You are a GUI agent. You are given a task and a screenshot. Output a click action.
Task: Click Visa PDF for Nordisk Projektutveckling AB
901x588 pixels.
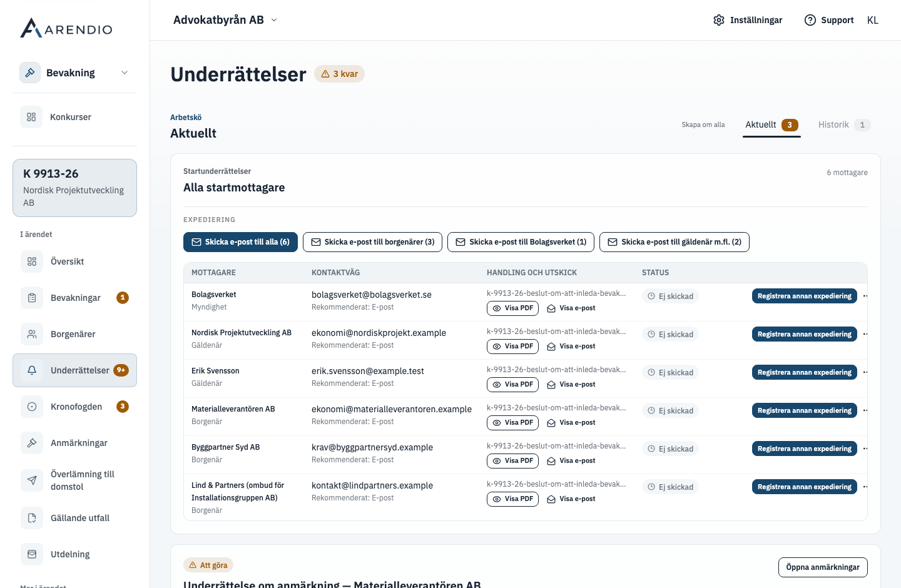coord(512,347)
